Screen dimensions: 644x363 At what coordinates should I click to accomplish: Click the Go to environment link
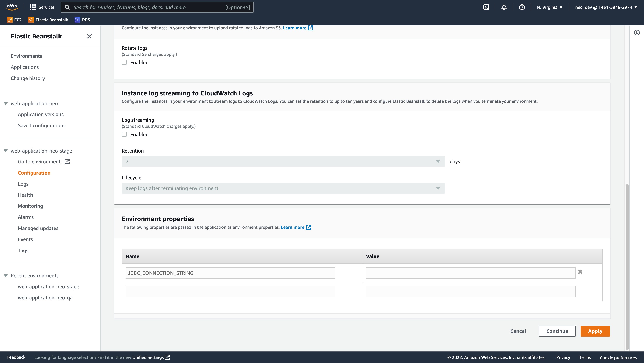[x=39, y=162]
